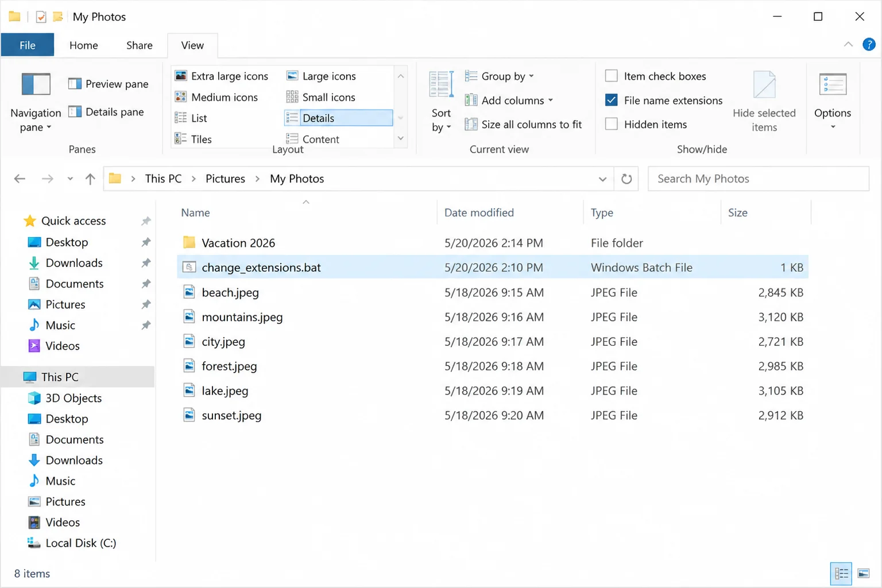
Task: Collapse the ribbon with the chevron
Action: [x=848, y=44]
